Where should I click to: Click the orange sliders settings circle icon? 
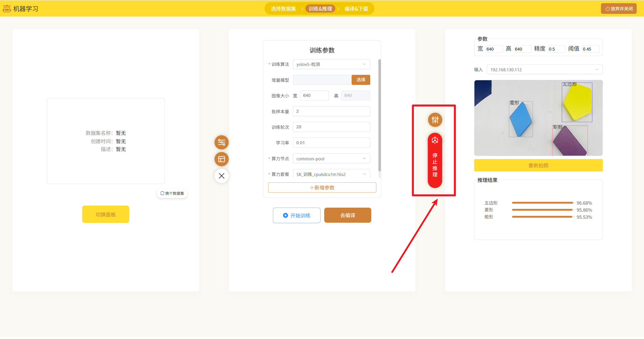221,142
